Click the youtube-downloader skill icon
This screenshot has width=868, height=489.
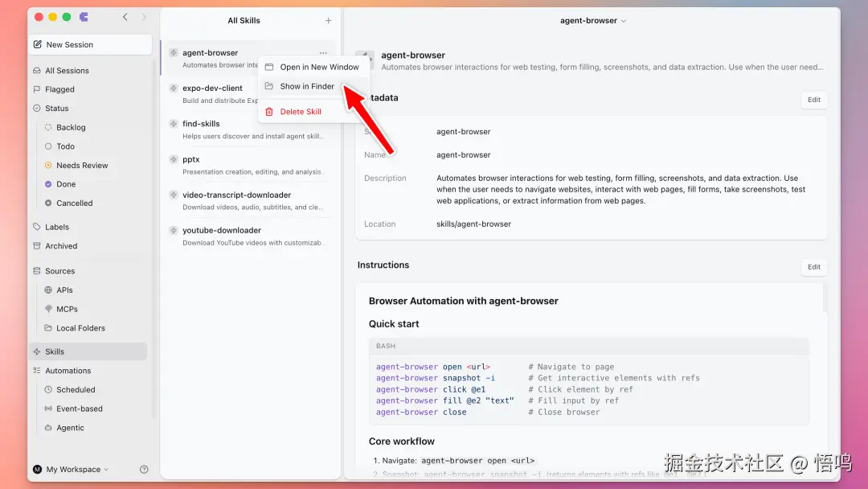(x=174, y=230)
